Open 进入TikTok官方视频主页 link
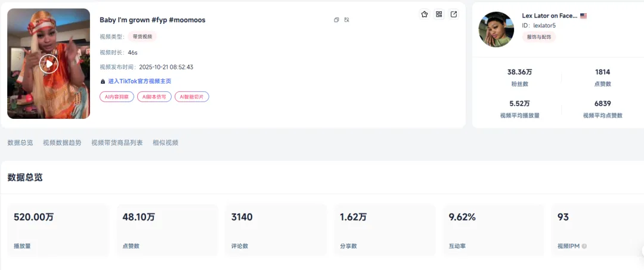Screen dimensions: 644x270 (x=140, y=81)
